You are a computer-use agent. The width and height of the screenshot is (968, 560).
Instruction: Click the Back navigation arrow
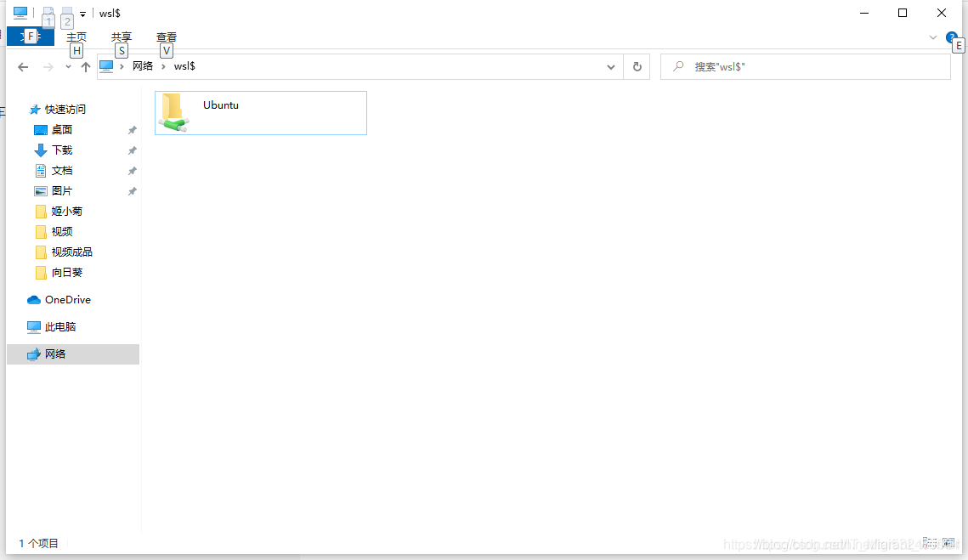23,66
